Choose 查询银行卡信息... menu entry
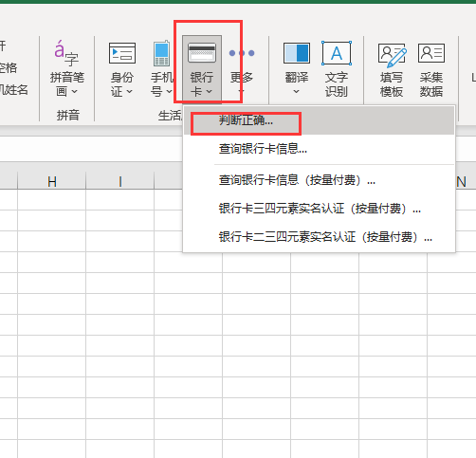This screenshot has height=458, width=476. pos(320,149)
